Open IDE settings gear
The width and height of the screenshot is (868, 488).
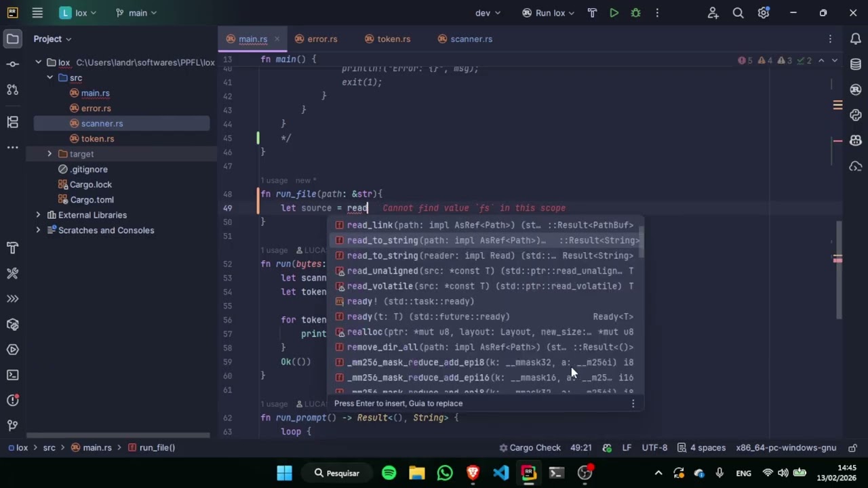[x=764, y=13]
